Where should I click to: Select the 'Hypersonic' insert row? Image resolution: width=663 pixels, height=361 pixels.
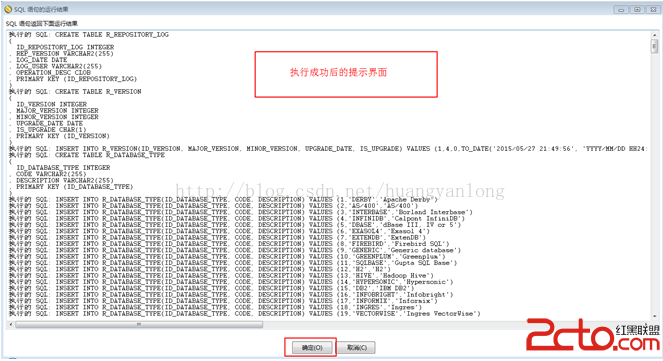coord(231,282)
